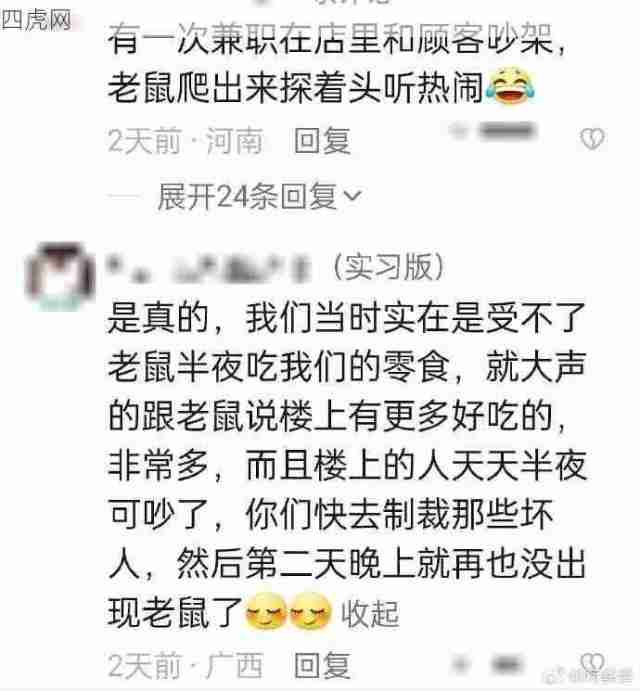Image resolution: width=640 pixels, height=691 pixels.
Task: Tap the crying-laughing emoji after 听热闹
Action: [x=511, y=85]
